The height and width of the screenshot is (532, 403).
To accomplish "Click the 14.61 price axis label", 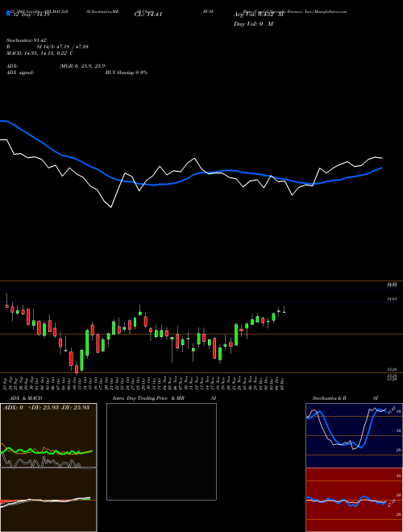I will coord(392,299).
